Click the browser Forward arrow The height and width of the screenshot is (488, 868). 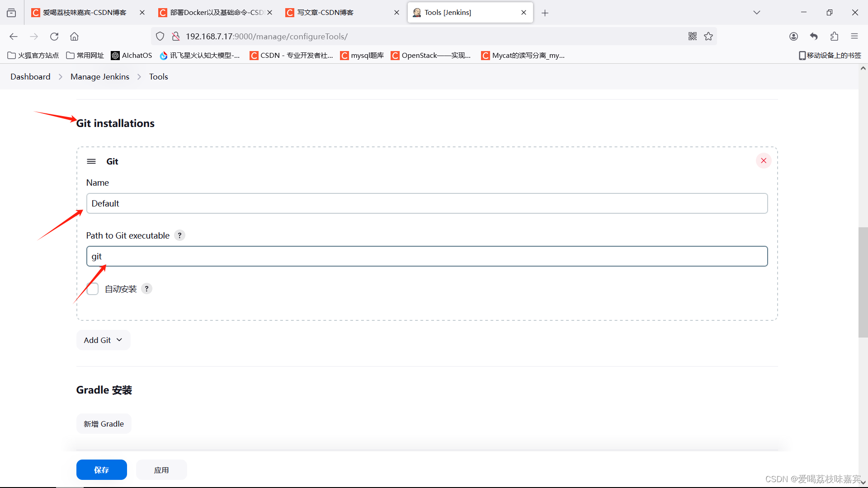point(34,37)
